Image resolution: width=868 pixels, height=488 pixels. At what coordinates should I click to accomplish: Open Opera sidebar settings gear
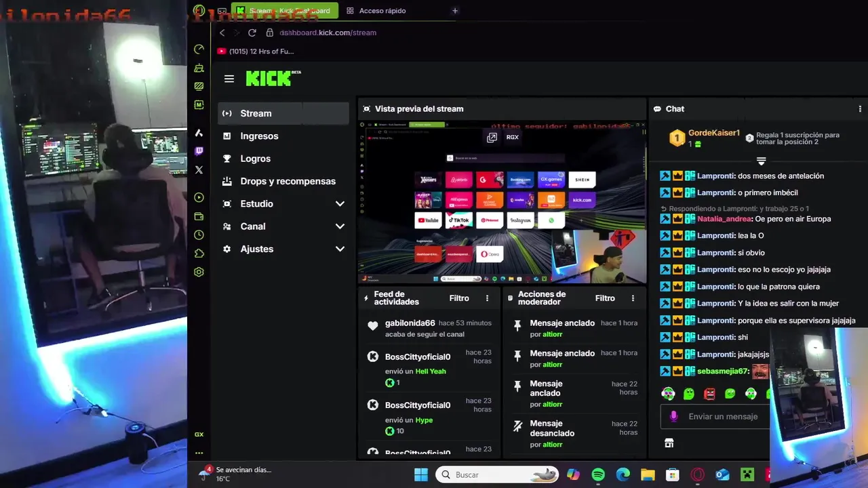pyautogui.click(x=199, y=272)
